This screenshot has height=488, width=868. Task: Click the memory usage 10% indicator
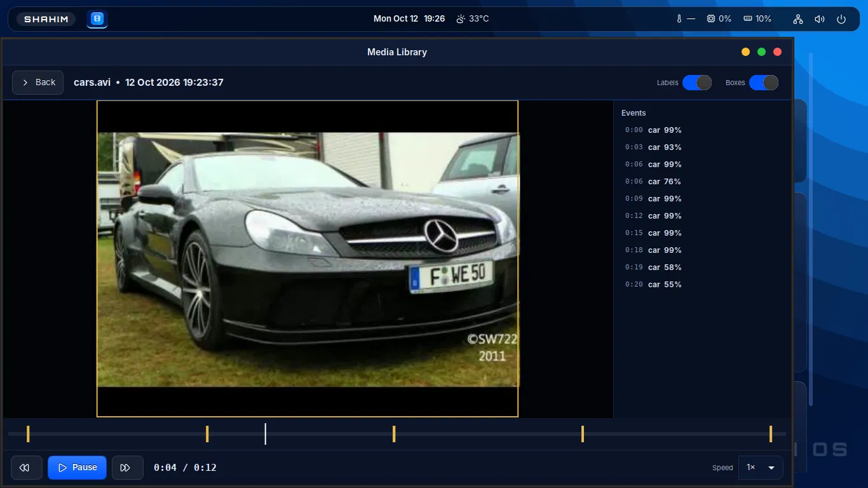[x=757, y=19]
